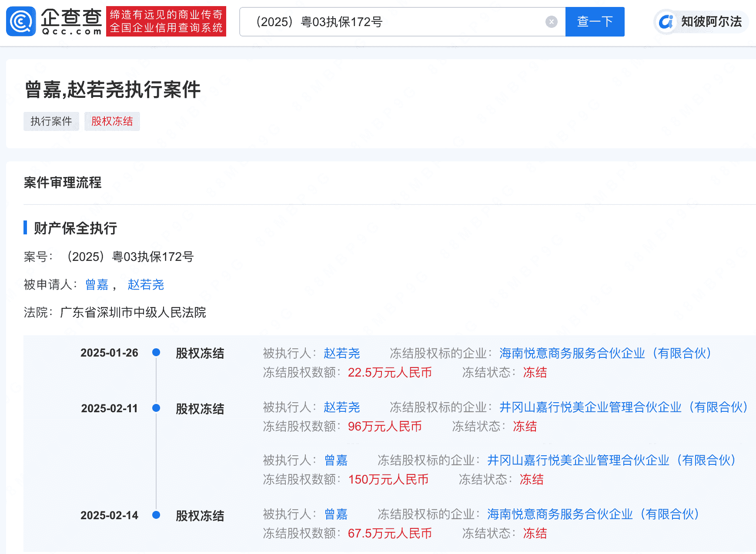Click the 2025-02-14 timeline dot
Screen dimensions: 756x554
(156, 515)
